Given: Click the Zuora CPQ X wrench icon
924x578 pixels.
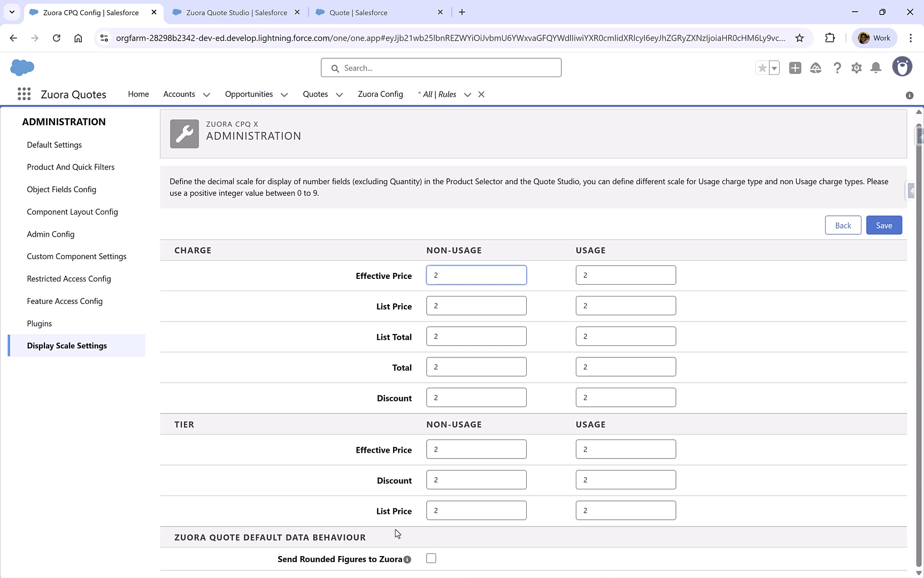Looking at the screenshot, I should tap(184, 134).
